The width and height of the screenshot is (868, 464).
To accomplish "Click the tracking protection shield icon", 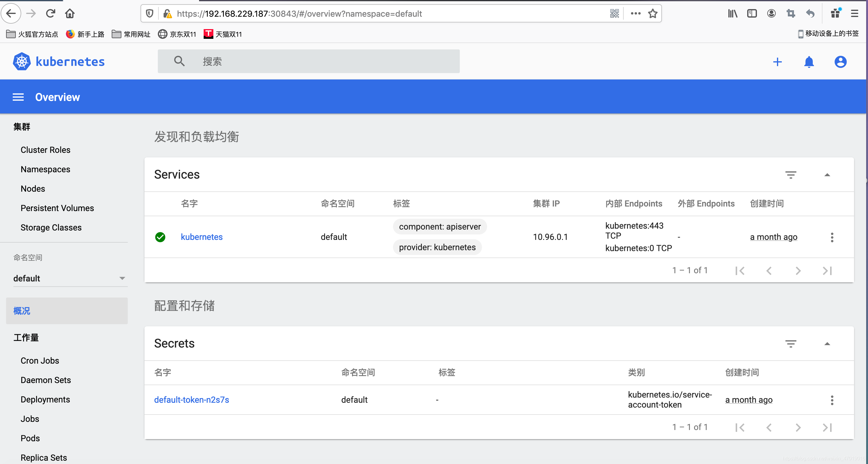I will [150, 13].
